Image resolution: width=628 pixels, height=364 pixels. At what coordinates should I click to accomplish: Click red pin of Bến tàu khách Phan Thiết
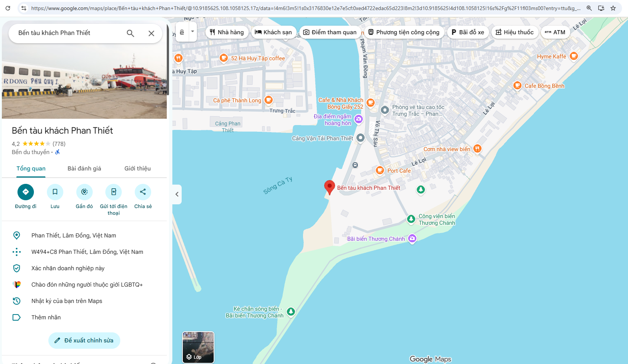(x=329, y=187)
